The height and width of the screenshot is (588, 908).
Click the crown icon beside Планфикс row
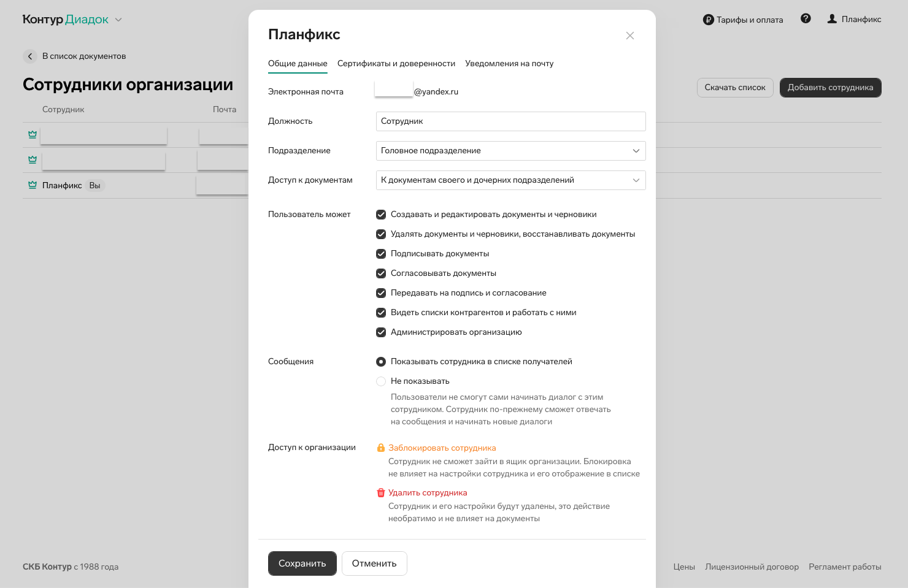pos(33,185)
